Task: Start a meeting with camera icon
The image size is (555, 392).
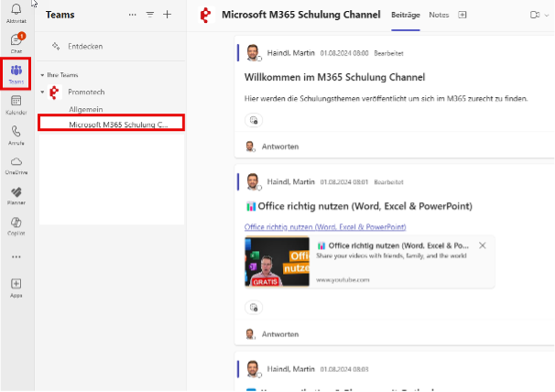Action: (535, 15)
